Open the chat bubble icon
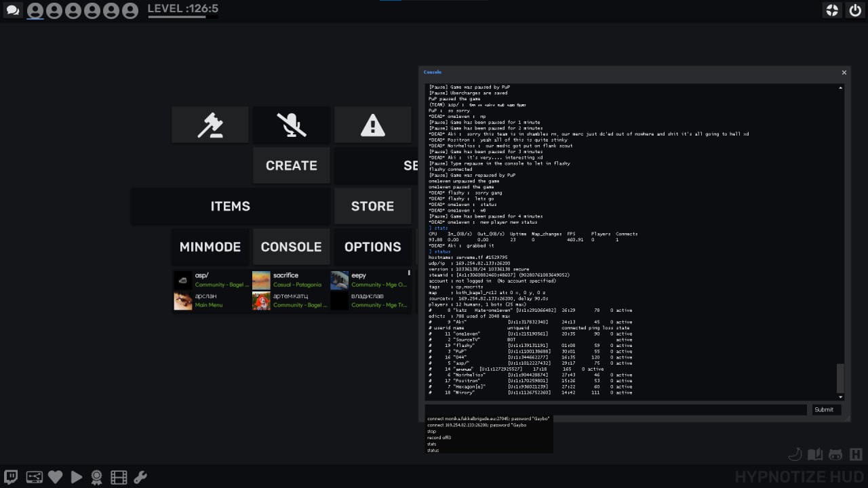The width and height of the screenshot is (868, 488). point(12,10)
